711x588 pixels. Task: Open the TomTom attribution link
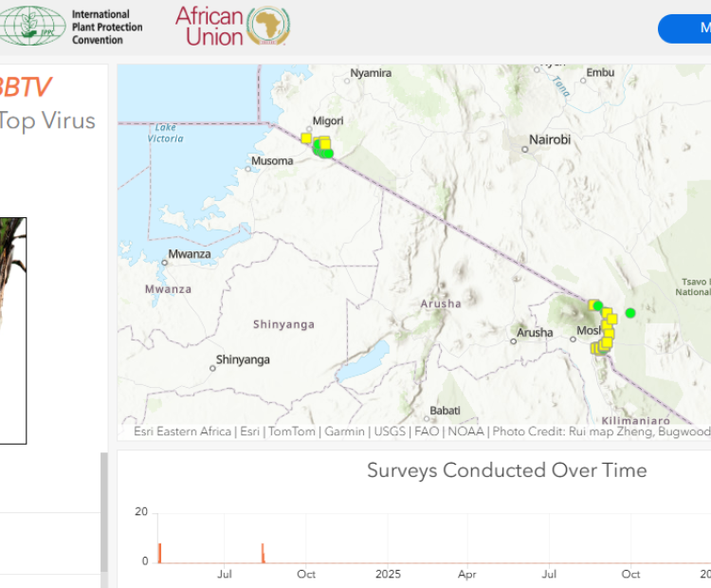(x=292, y=432)
